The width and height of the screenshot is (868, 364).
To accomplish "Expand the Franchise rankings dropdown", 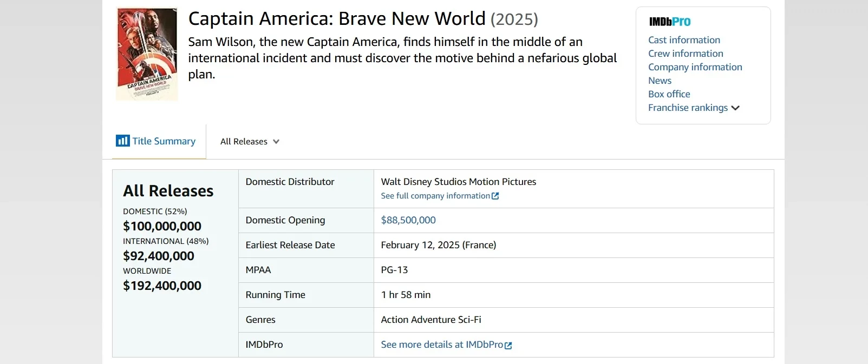I will point(688,108).
